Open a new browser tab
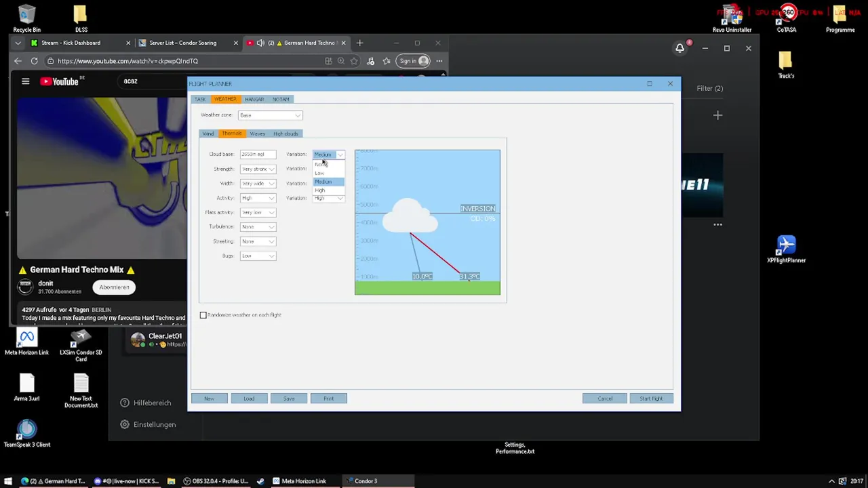This screenshot has width=868, height=488. [x=359, y=43]
